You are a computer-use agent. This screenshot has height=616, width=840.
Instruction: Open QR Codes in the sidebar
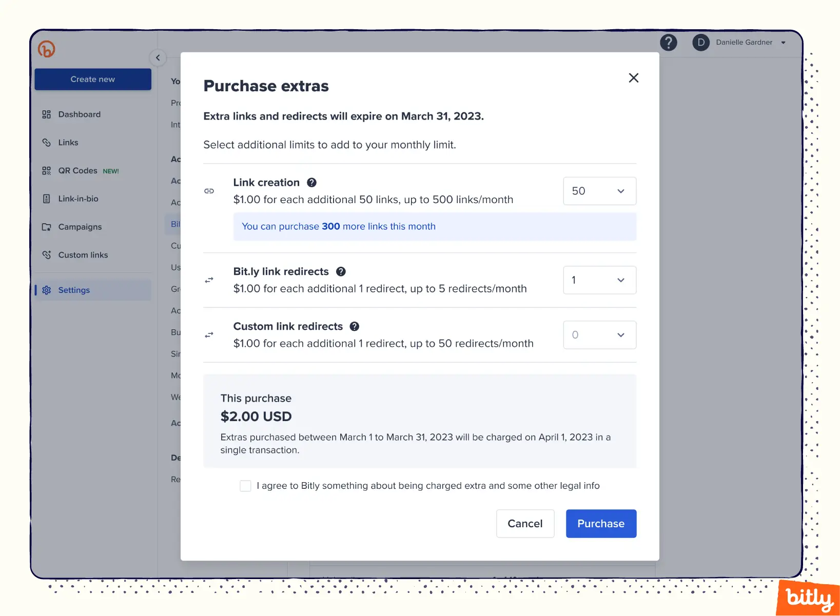(78, 171)
